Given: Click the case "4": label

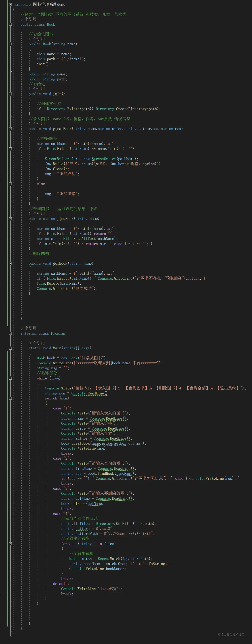Looking at the screenshot, I should click(x=62, y=514).
